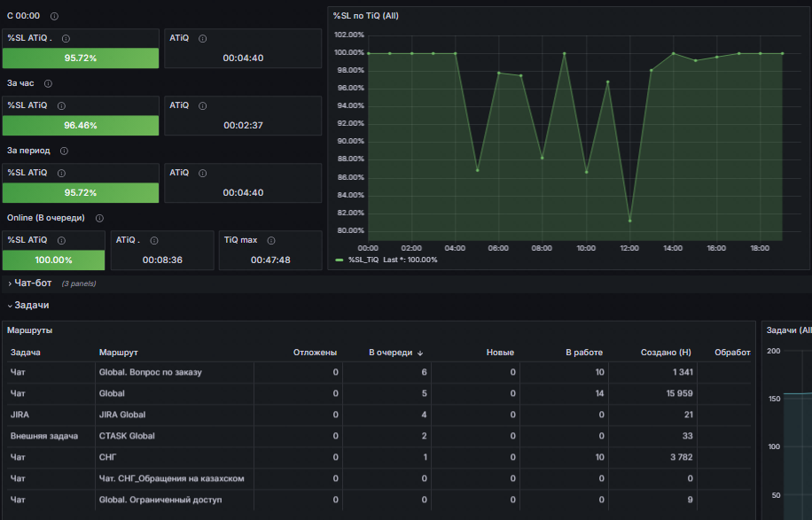Click info icon next to 'С 00:00'
812x520 pixels.
54,16
